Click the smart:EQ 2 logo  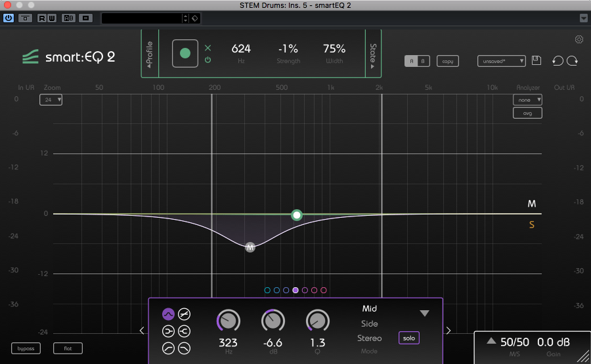(x=68, y=57)
